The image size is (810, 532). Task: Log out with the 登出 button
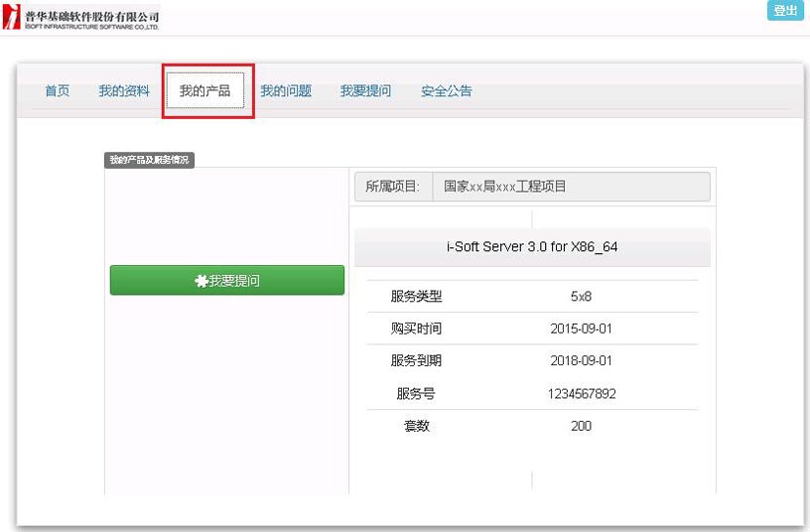(x=785, y=10)
